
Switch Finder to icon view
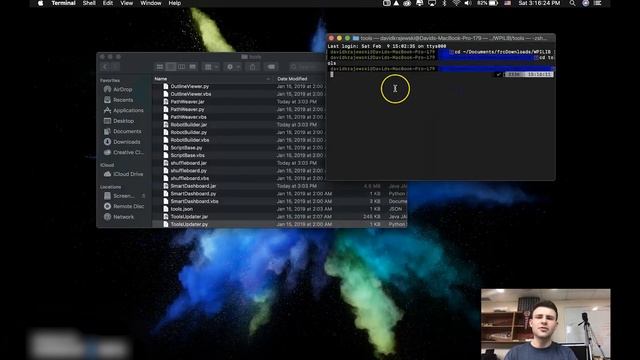click(x=160, y=67)
